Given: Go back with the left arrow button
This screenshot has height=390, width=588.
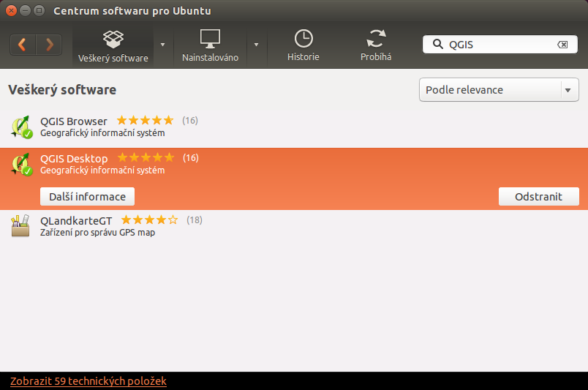Looking at the screenshot, I should (x=23, y=45).
